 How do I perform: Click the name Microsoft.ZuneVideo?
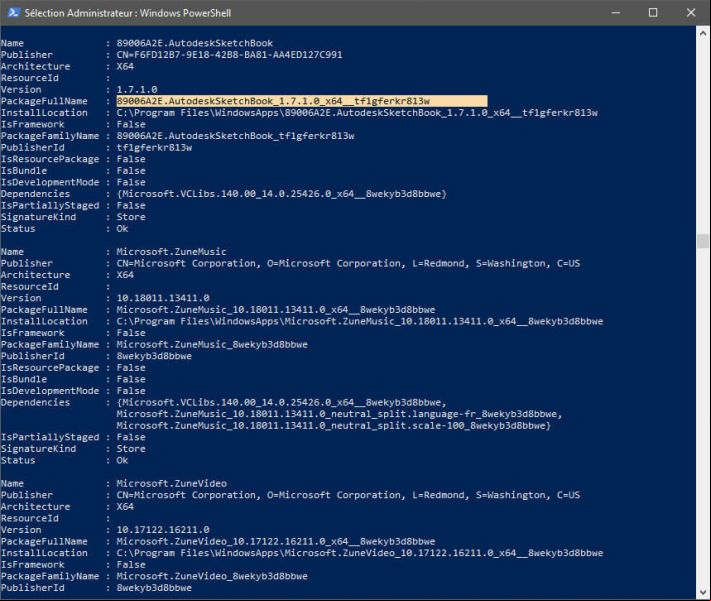pos(171,484)
